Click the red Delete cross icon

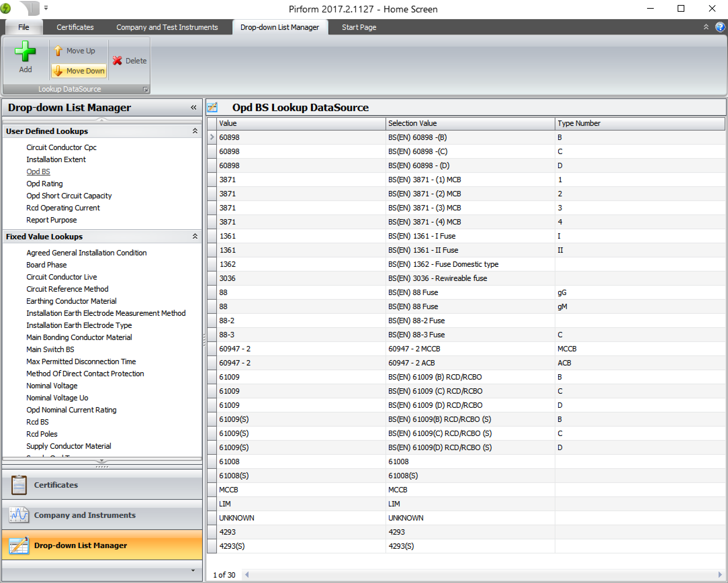pos(117,61)
